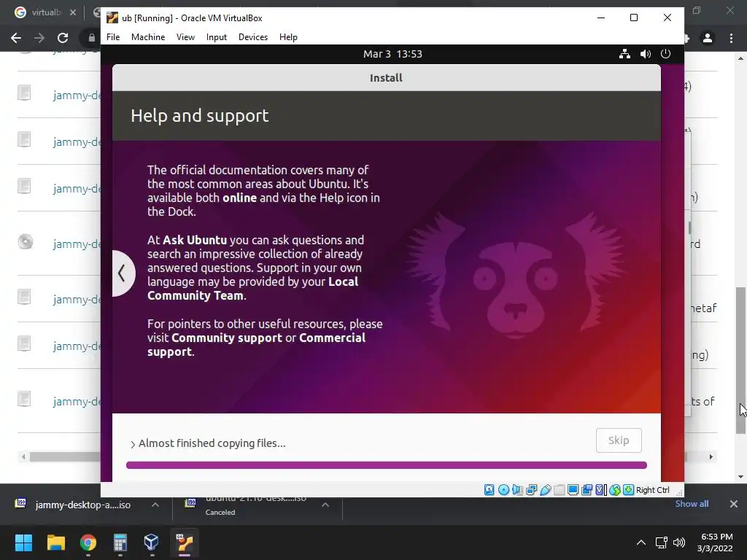
Task: Click taskbar speaker volume icon
Action: click(x=679, y=542)
